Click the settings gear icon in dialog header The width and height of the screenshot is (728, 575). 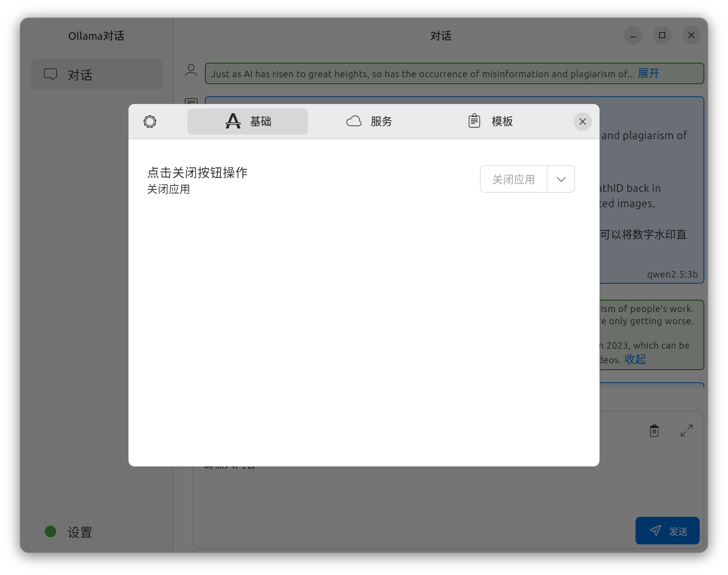[150, 122]
